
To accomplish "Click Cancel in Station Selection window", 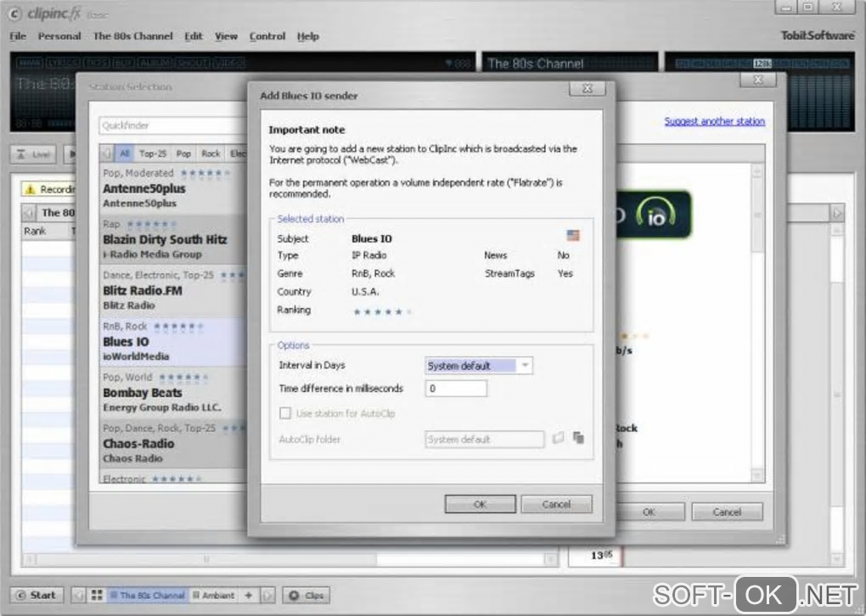I will tap(727, 512).
